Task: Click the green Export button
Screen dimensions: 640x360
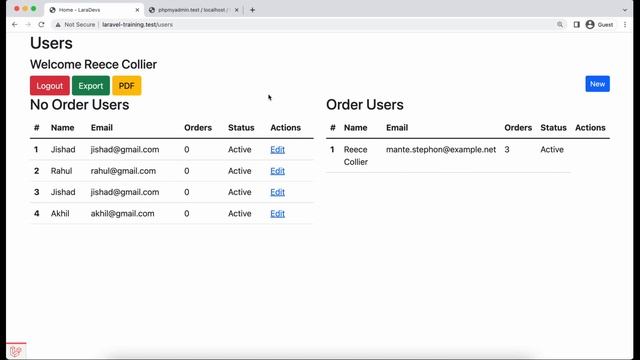Action: (91, 86)
